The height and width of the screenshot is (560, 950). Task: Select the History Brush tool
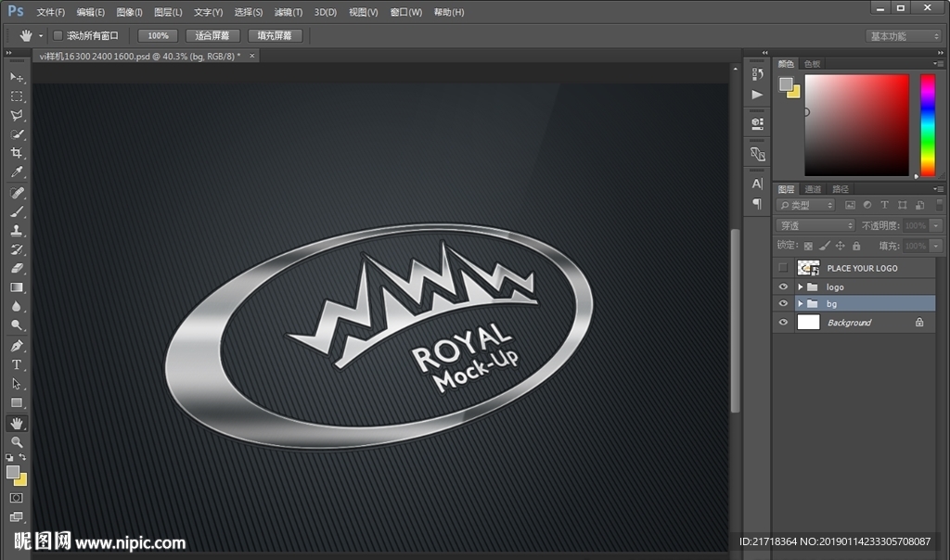17,248
